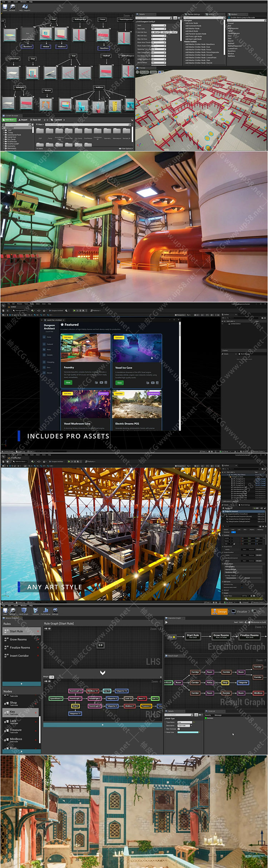Delete the Start Rule using its red X
Screen dimensions: 268x868
point(38,631)
